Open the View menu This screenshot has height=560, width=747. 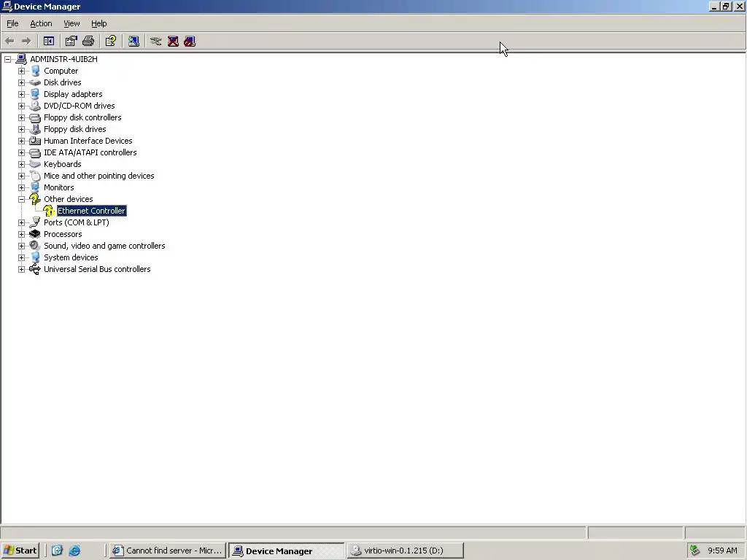(71, 23)
